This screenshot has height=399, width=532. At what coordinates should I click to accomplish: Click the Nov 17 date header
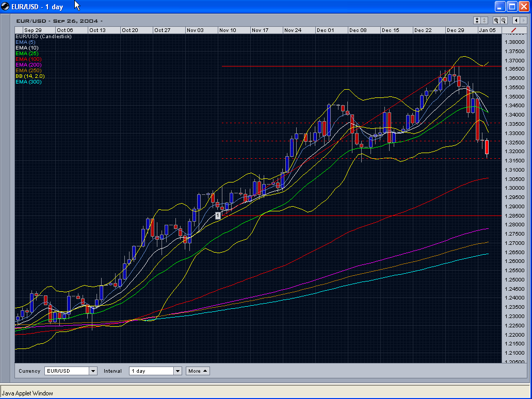pyautogui.click(x=260, y=30)
